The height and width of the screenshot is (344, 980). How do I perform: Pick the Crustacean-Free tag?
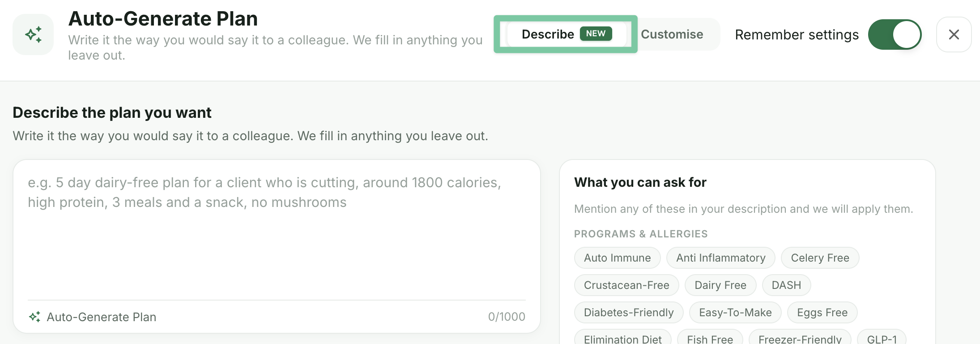[626, 285]
